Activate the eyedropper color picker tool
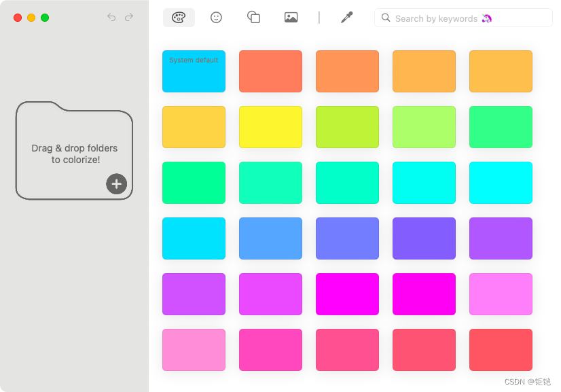The height and width of the screenshot is (392, 561). coord(346,18)
